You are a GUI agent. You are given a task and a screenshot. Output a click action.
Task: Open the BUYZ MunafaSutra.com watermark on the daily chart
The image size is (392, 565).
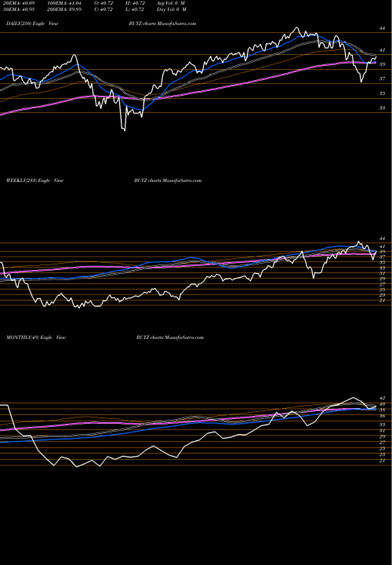point(163,24)
